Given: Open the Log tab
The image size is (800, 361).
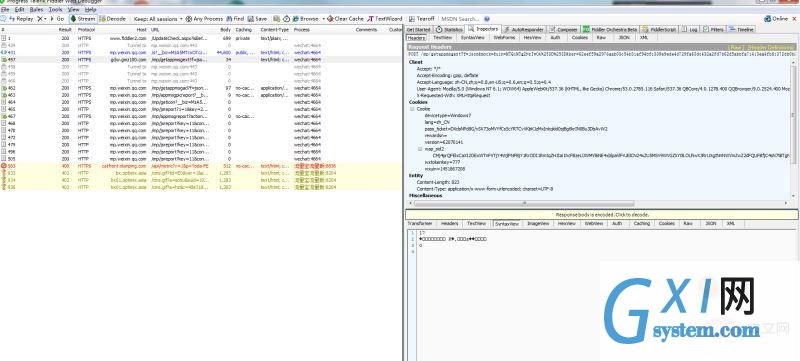Looking at the screenshot, I should pyautogui.click(x=690, y=30).
